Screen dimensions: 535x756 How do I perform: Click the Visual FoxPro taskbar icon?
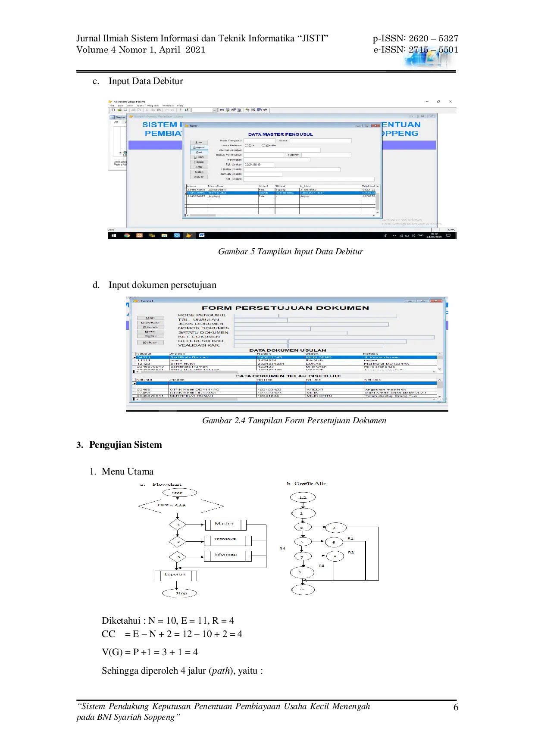[189, 236]
